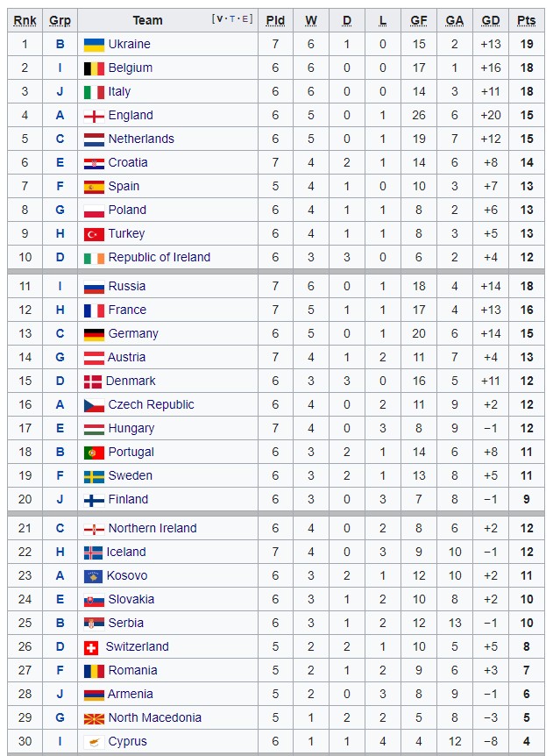Click the GD column header
The height and width of the screenshot is (756, 553).
click(x=491, y=20)
